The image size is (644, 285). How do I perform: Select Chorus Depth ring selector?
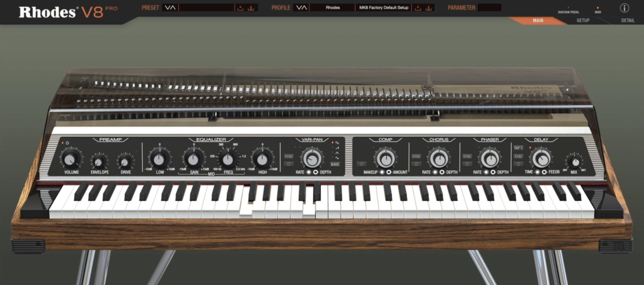tap(442, 172)
